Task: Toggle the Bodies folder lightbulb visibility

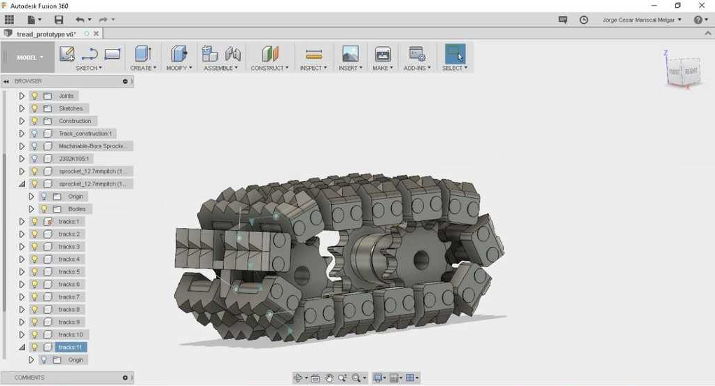Action: coord(44,209)
